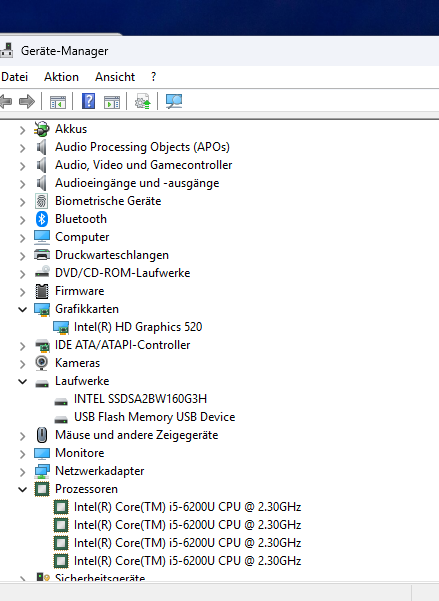Expand the Firmware category

22,292
